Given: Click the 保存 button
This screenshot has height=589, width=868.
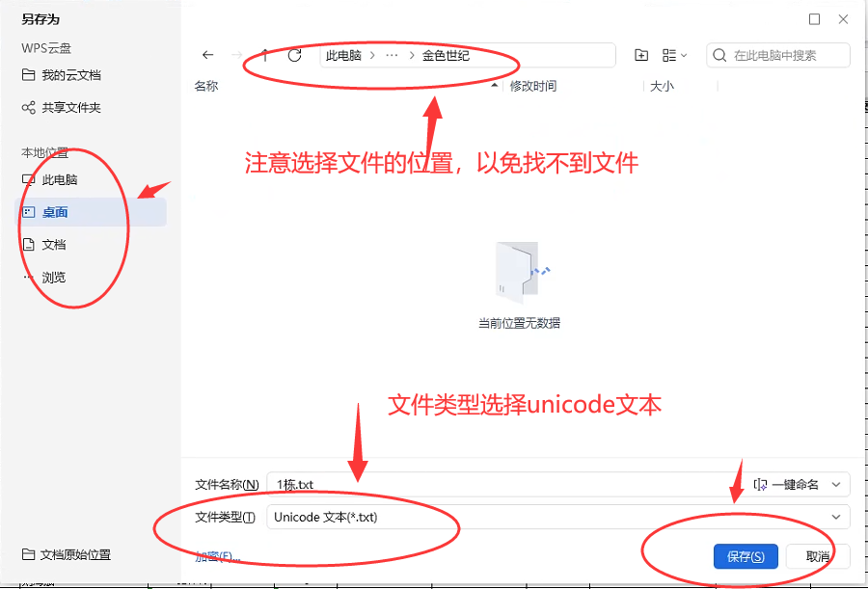Looking at the screenshot, I should coord(746,556).
